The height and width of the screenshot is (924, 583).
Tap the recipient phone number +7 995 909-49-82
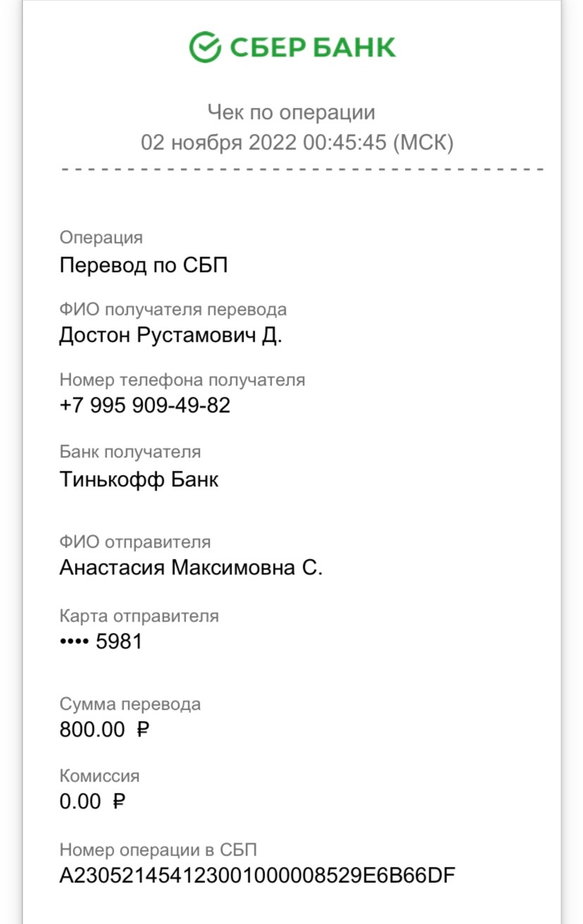click(x=145, y=405)
